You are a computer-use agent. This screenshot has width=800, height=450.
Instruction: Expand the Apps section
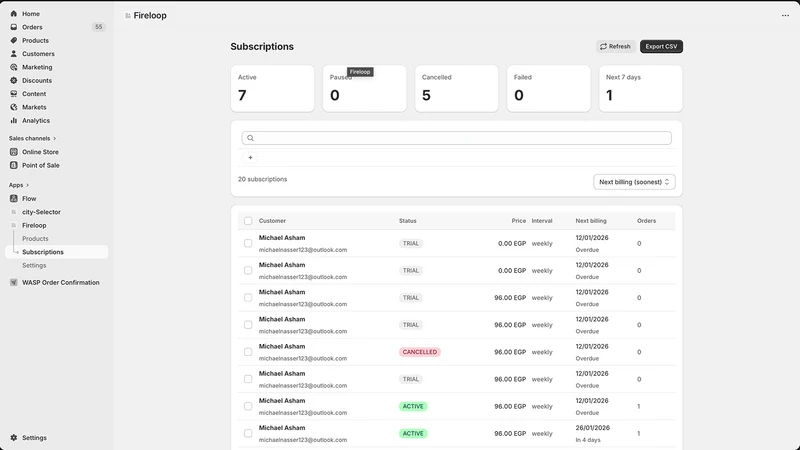19,185
